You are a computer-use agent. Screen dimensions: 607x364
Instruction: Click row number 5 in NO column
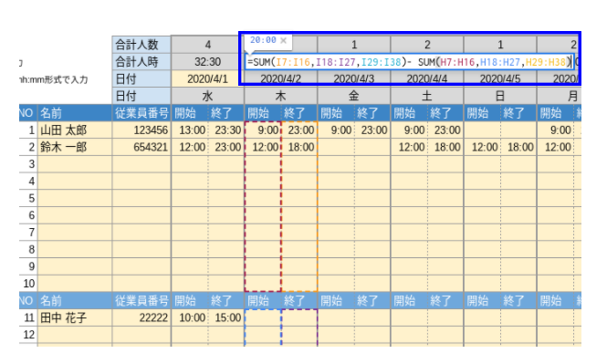pyautogui.click(x=28, y=198)
